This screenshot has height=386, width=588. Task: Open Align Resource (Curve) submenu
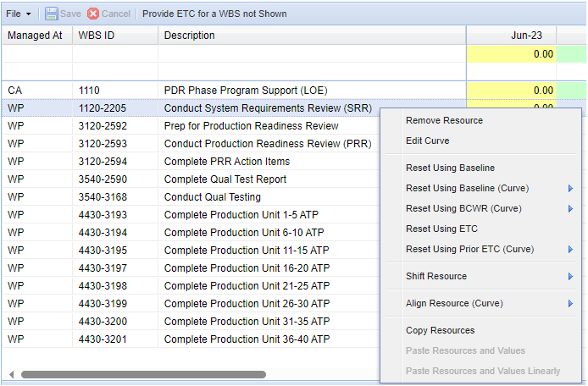(x=570, y=303)
